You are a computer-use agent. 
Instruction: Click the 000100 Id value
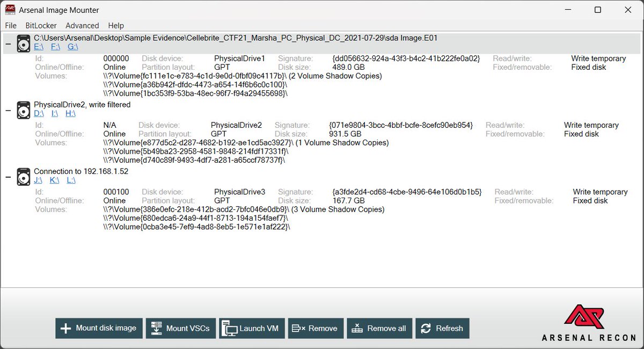(x=116, y=192)
